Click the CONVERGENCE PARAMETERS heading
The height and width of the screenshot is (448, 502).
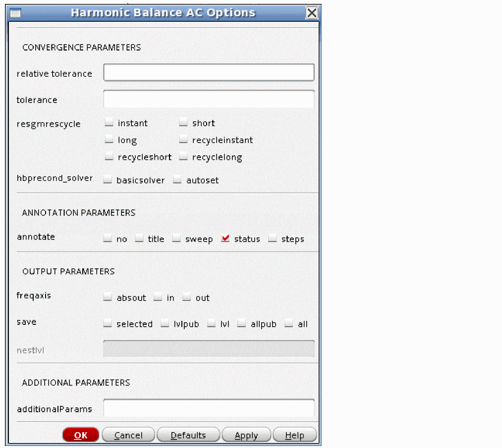click(x=82, y=48)
